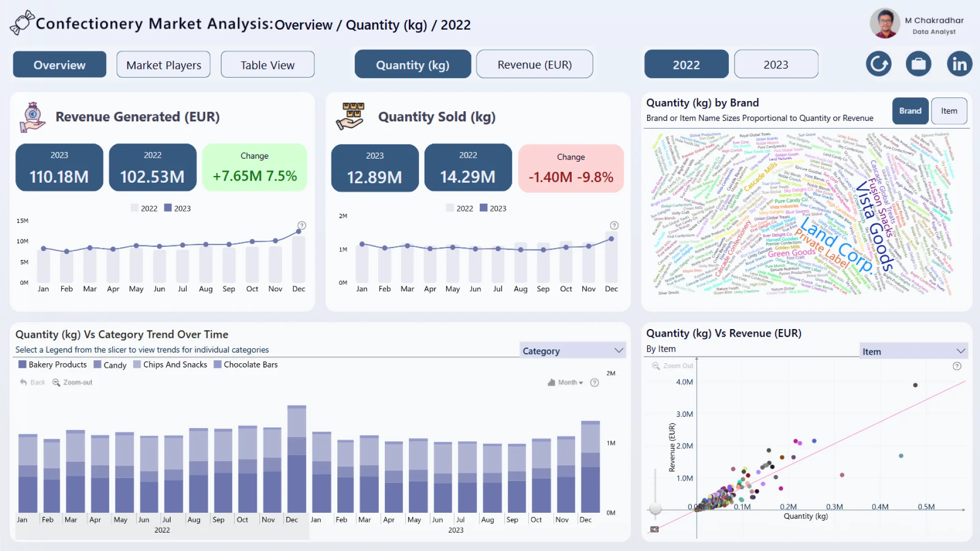Click small icon below scatter zoom slider
980x551 pixels.
(654, 530)
